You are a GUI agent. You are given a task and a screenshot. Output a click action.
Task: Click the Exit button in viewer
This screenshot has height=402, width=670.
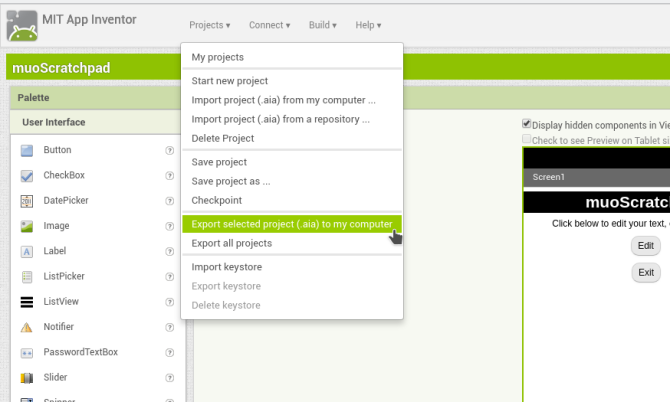[646, 273]
